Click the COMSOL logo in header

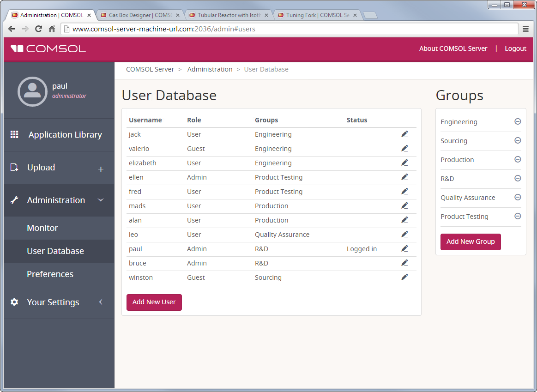coord(48,48)
